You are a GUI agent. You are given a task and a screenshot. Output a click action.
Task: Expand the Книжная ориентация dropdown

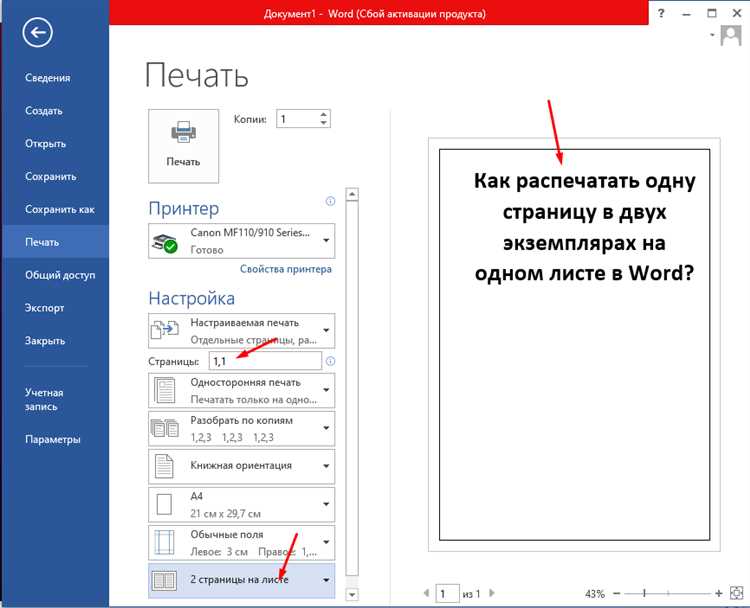pyautogui.click(x=326, y=466)
